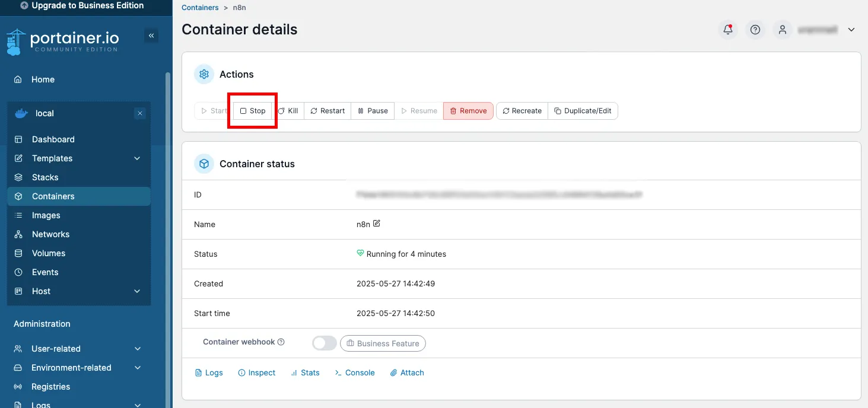Open the Stats link
Image resolution: width=868 pixels, height=408 pixels.
point(305,373)
